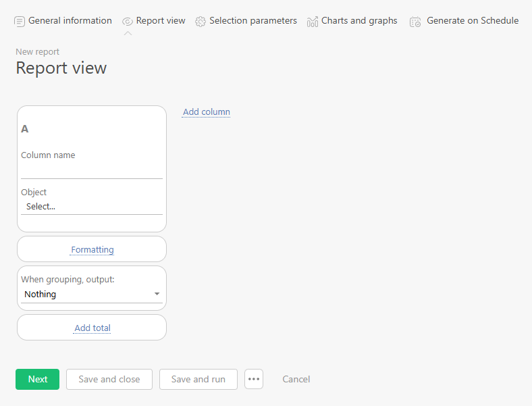Click the Save and run button
Screen dimensions: 532x406
(198, 379)
